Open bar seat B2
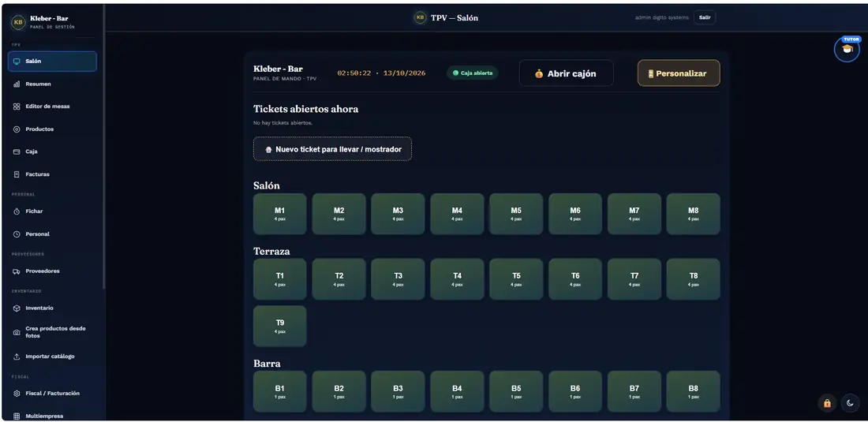 coord(339,391)
